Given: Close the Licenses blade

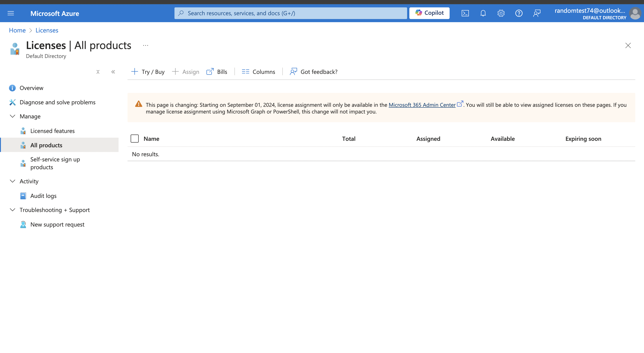Looking at the screenshot, I should point(628,45).
